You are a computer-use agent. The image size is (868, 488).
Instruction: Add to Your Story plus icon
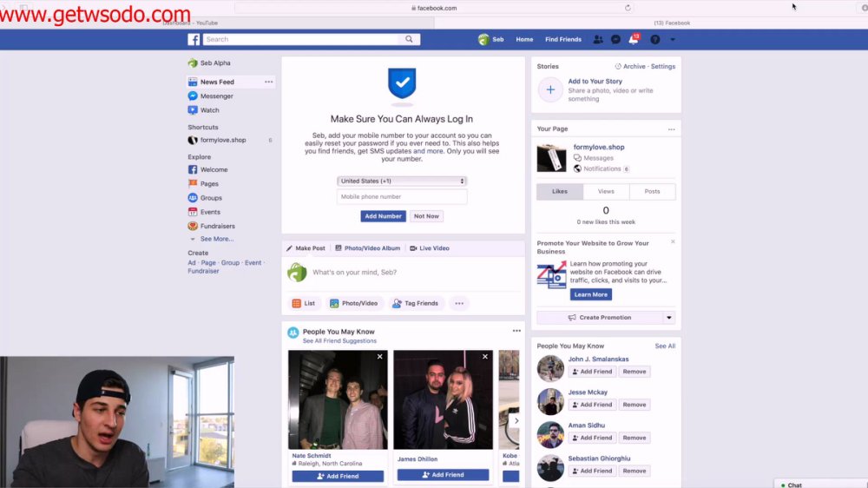tap(550, 89)
